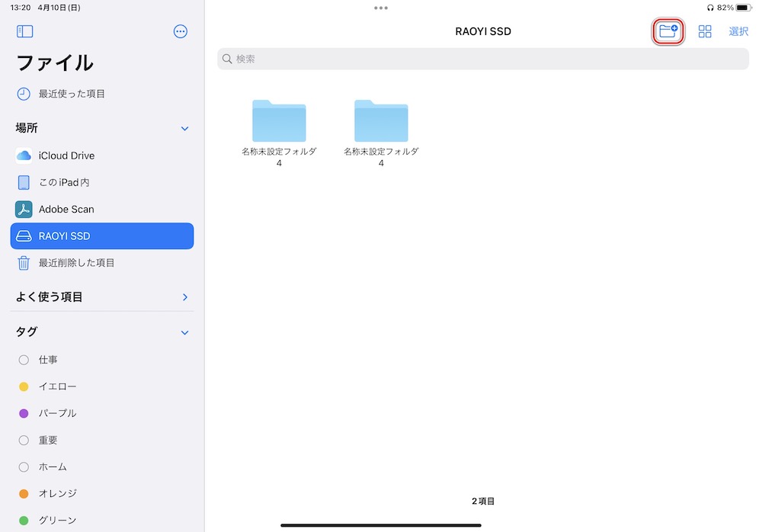Open iCloud Drive location
The image size is (762, 532).
(102, 155)
